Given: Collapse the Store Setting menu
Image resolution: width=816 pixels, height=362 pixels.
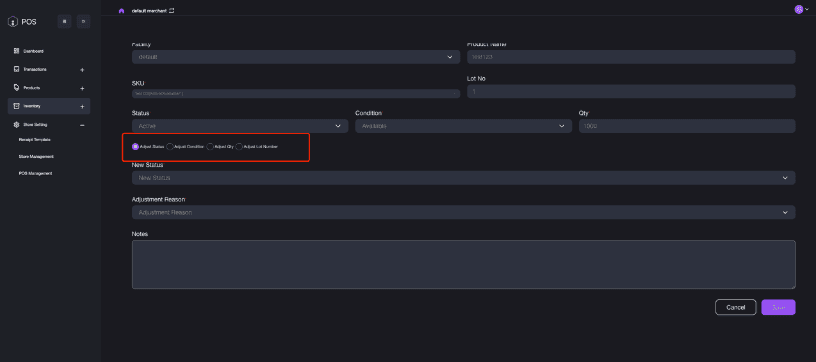Looking at the screenshot, I should pyautogui.click(x=82, y=125).
